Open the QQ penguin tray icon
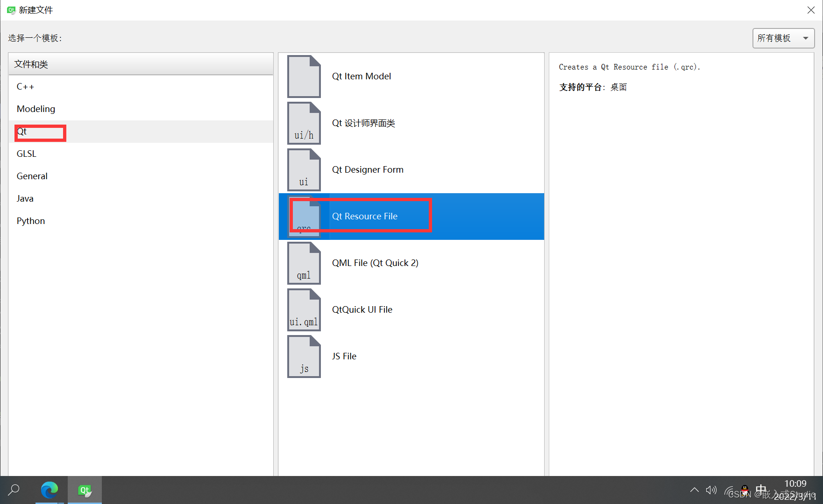 pos(745,490)
